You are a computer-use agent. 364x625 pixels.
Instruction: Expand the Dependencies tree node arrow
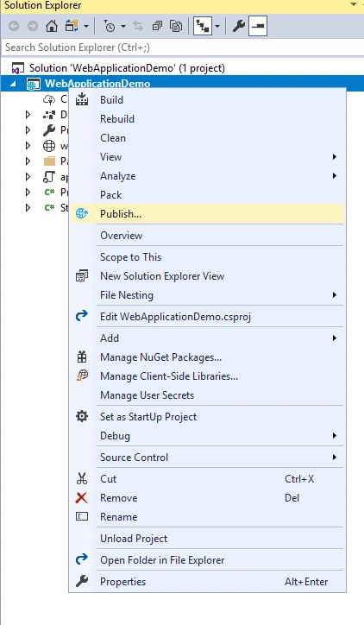coord(28,115)
